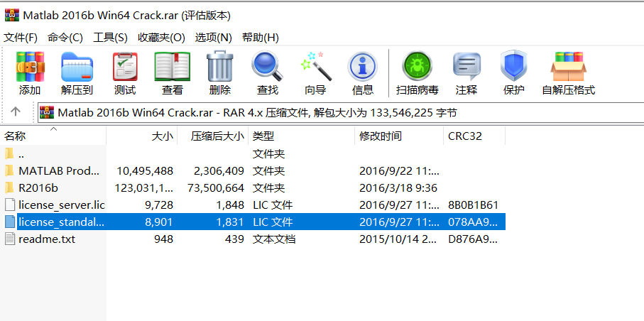
Task: Select the readme.txt file name
Action: [x=47, y=239]
